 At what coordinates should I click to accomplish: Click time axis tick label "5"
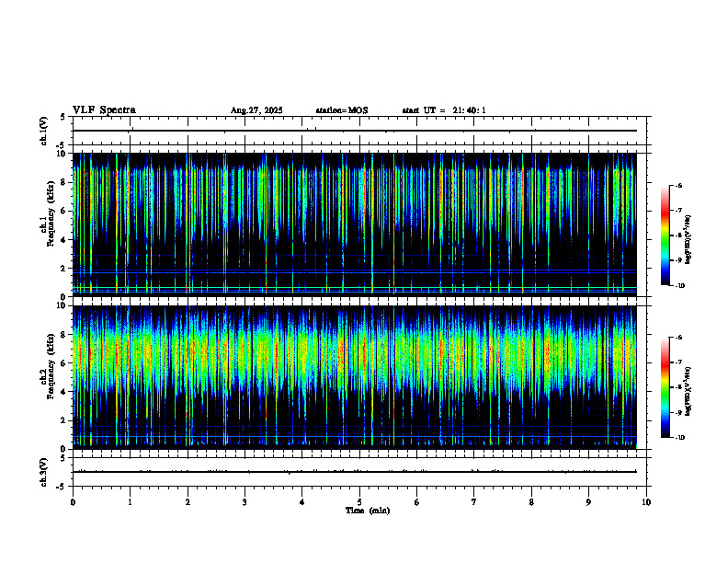pyautogui.click(x=359, y=502)
